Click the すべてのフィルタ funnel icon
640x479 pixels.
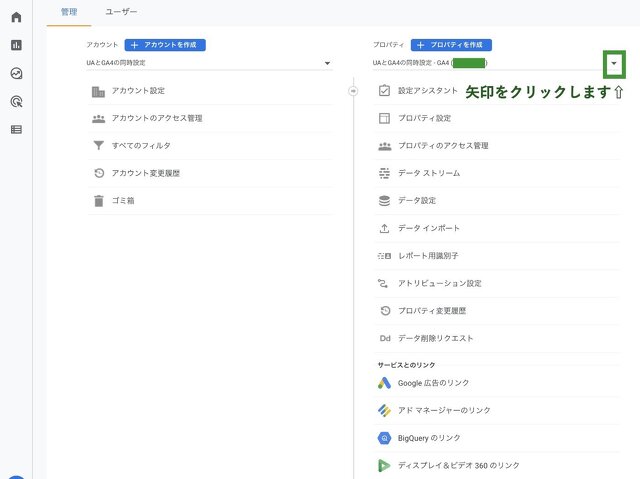click(x=98, y=146)
